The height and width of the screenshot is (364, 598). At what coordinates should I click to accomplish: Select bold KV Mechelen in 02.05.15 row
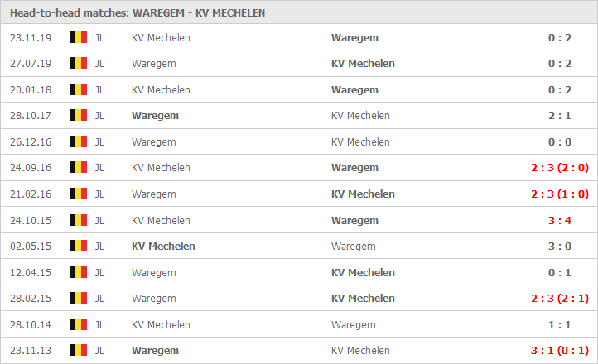point(163,246)
